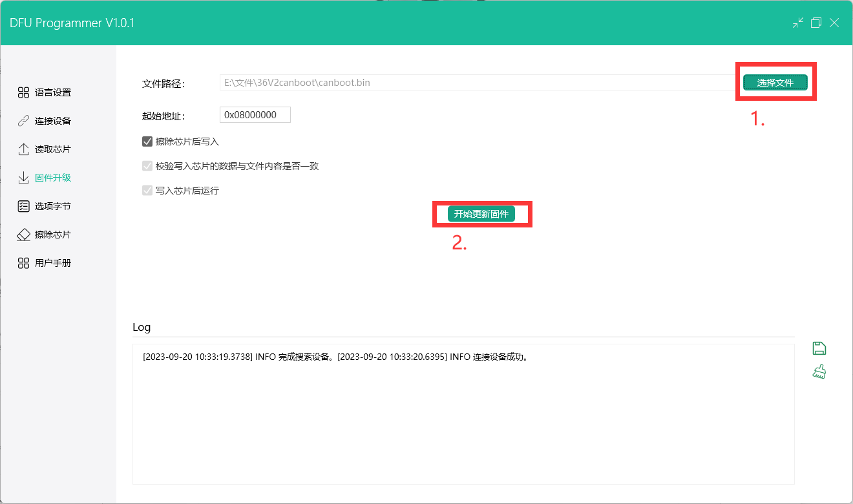Click the 开始更新固件 button

pyautogui.click(x=481, y=214)
